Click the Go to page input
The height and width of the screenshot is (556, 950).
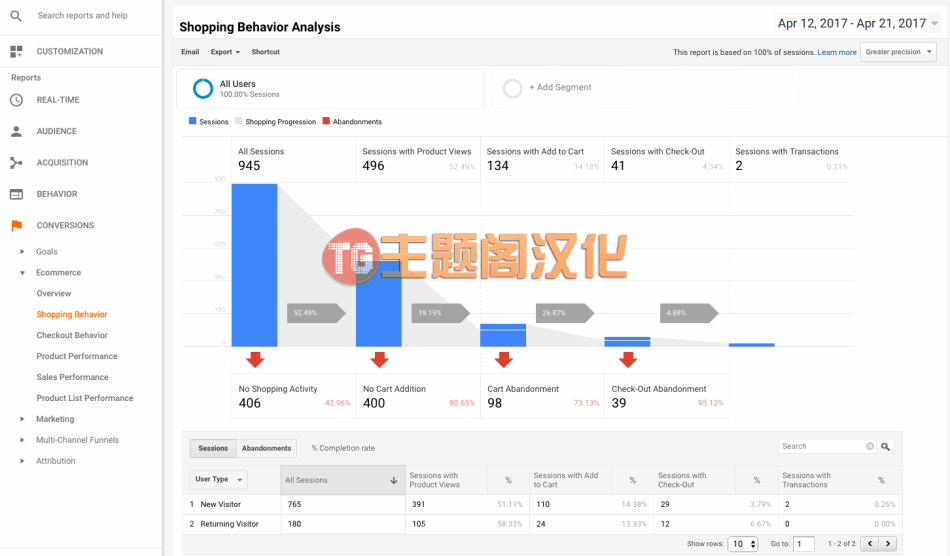(803, 544)
